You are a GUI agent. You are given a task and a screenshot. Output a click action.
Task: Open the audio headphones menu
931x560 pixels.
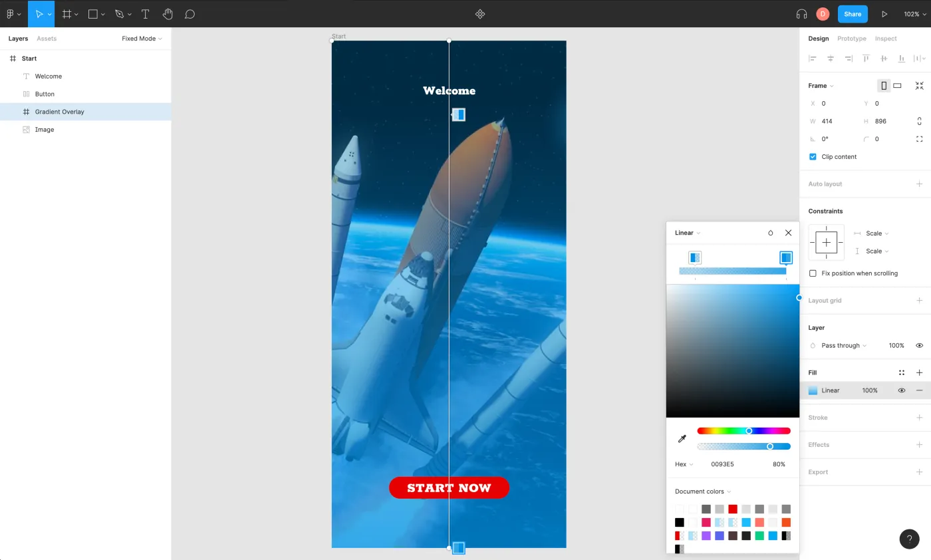click(x=801, y=14)
